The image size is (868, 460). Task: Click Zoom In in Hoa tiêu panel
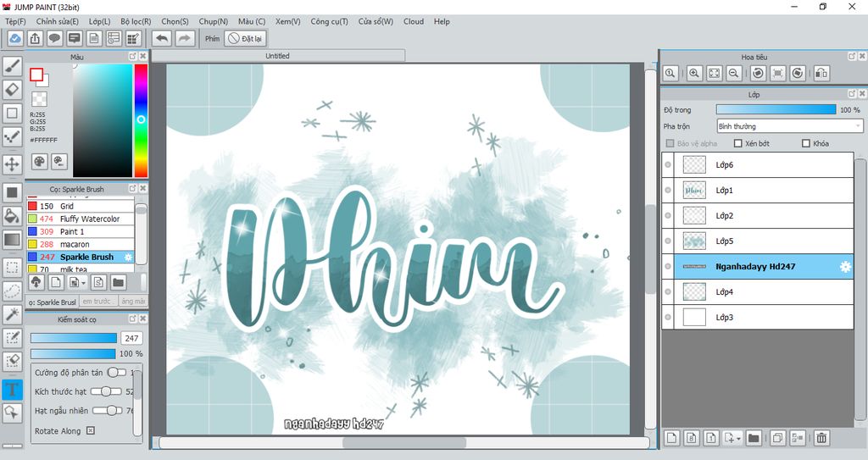click(x=694, y=73)
